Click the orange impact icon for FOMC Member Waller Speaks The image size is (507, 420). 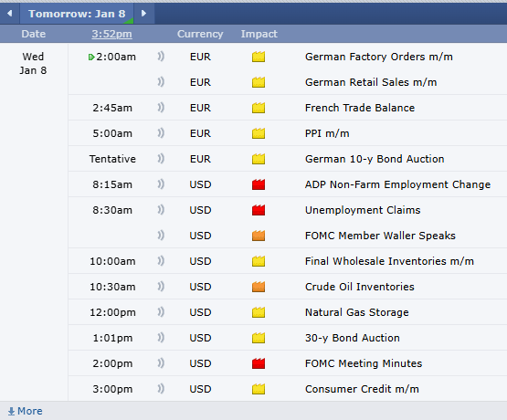pyautogui.click(x=259, y=236)
